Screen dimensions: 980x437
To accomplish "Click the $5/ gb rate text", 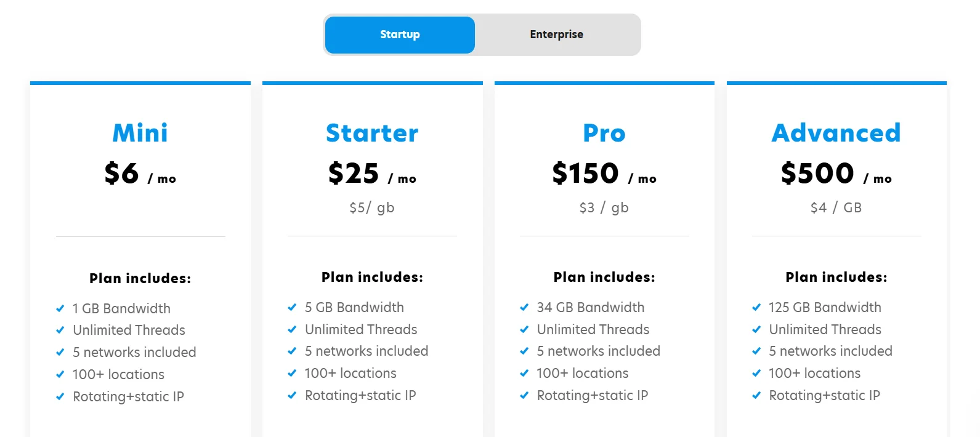I will (x=371, y=207).
